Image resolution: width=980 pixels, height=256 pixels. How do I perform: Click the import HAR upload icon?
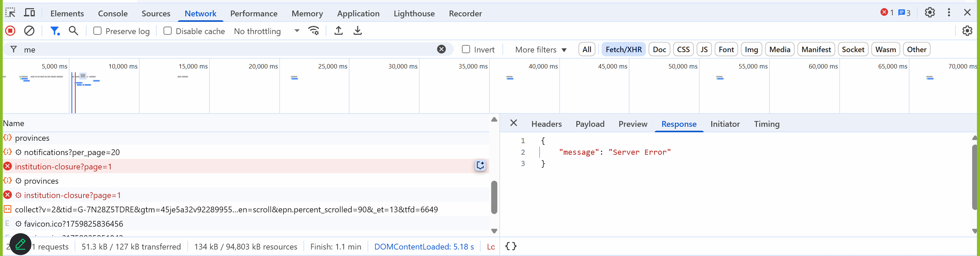[338, 31]
